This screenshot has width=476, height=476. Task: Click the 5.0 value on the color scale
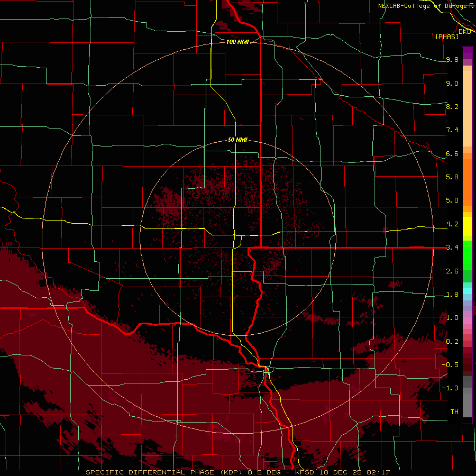(452, 200)
